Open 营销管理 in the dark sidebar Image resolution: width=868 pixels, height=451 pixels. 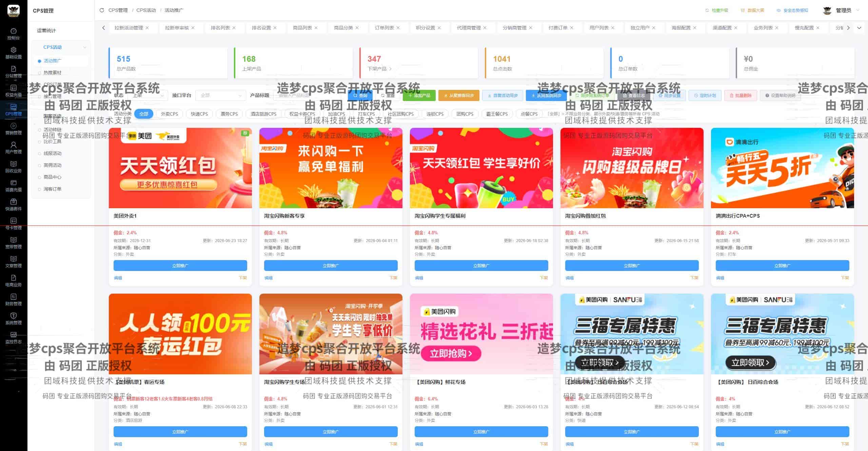(x=14, y=129)
